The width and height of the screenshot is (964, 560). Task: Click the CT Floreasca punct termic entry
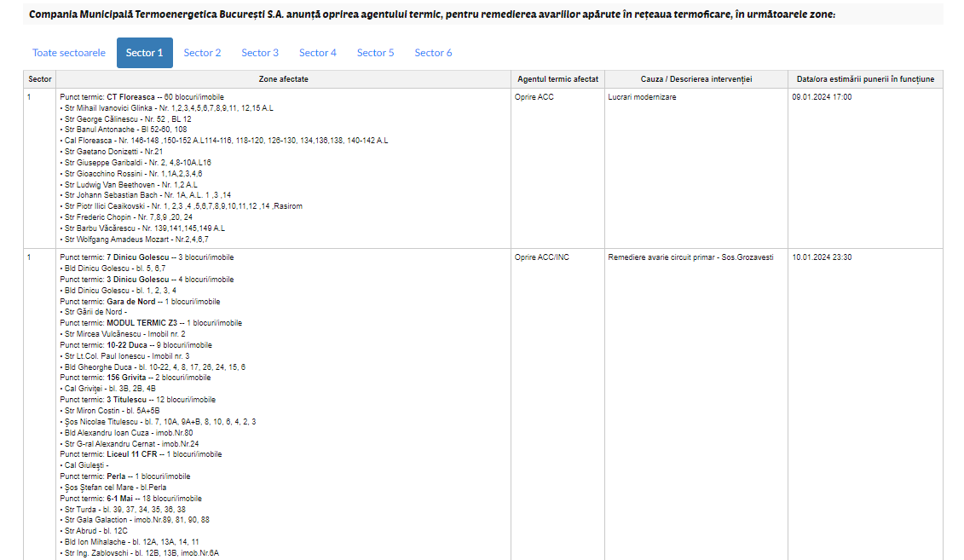click(130, 97)
